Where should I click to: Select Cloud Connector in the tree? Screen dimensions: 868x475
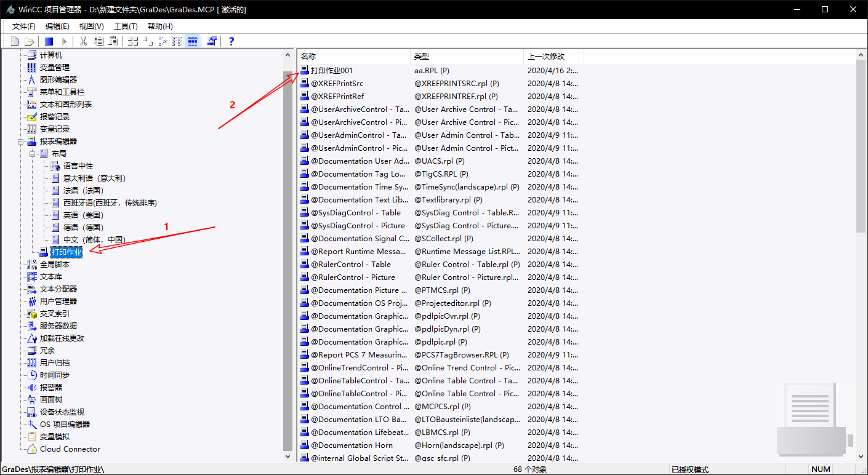pos(70,449)
